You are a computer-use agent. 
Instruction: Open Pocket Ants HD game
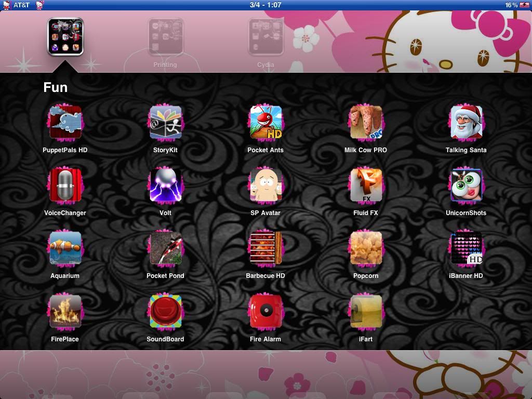(265, 122)
